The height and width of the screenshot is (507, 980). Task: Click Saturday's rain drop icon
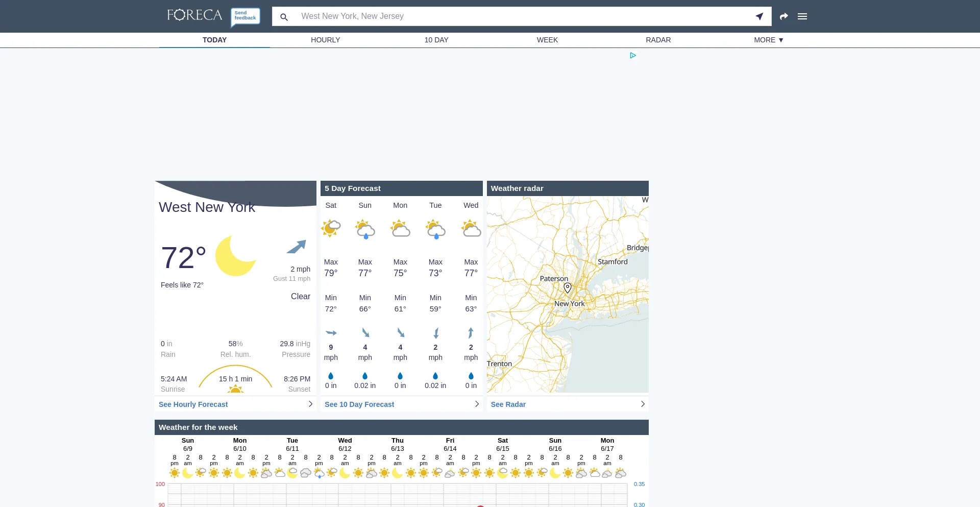[x=331, y=376]
